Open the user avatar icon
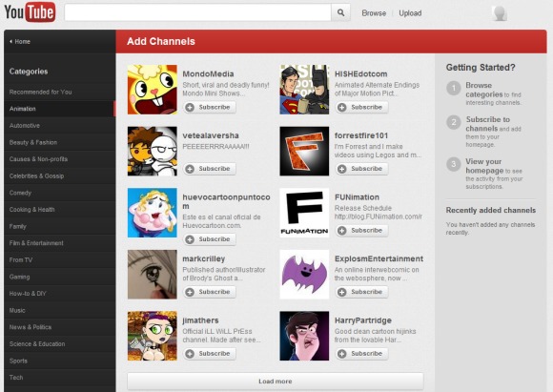This screenshot has width=553, height=392. pos(500,13)
